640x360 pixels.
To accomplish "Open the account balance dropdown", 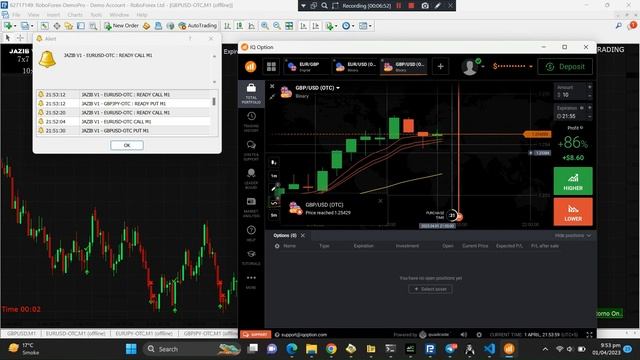I will (x=512, y=66).
